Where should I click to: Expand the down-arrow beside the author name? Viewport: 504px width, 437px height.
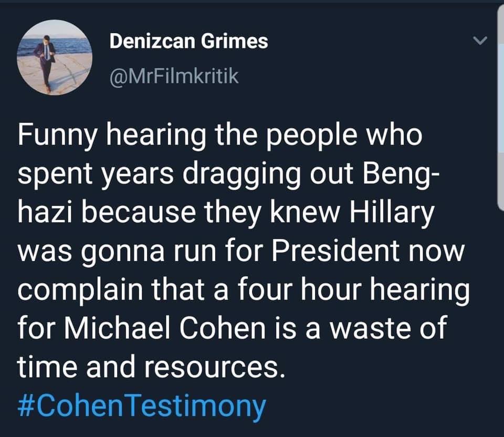pyautogui.click(x=480, y=40)
